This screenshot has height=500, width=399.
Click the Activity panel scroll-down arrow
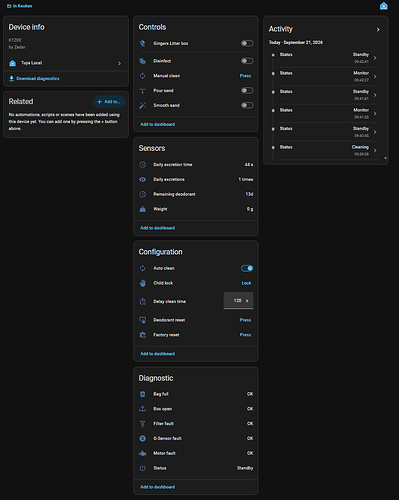pos(385,158)
